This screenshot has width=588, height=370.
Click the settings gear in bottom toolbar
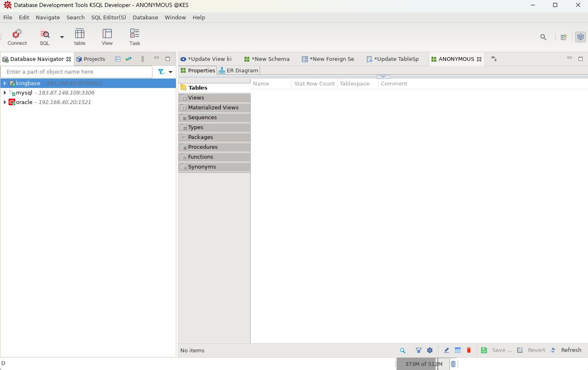(430, 350)
